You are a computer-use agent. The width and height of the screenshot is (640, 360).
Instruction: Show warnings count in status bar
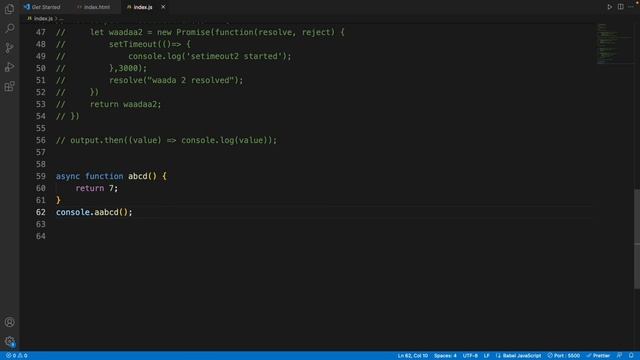tap(22, 356)
